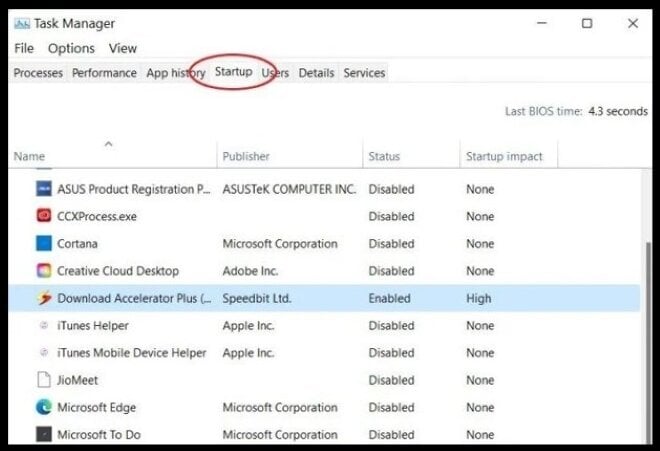The height and width of the screenshot is (451, 660).
Task: Click Microsoft Corporation publisher for Cortana
Action: (280, 243)
